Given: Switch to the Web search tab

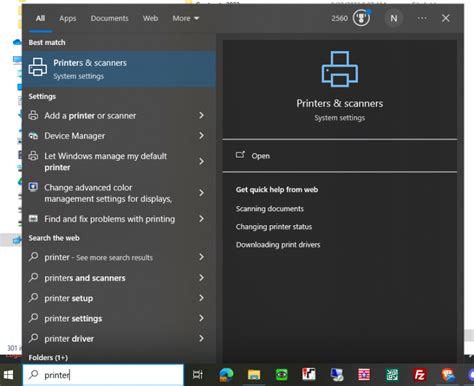Looking at the screenshot, I should 150,18.
